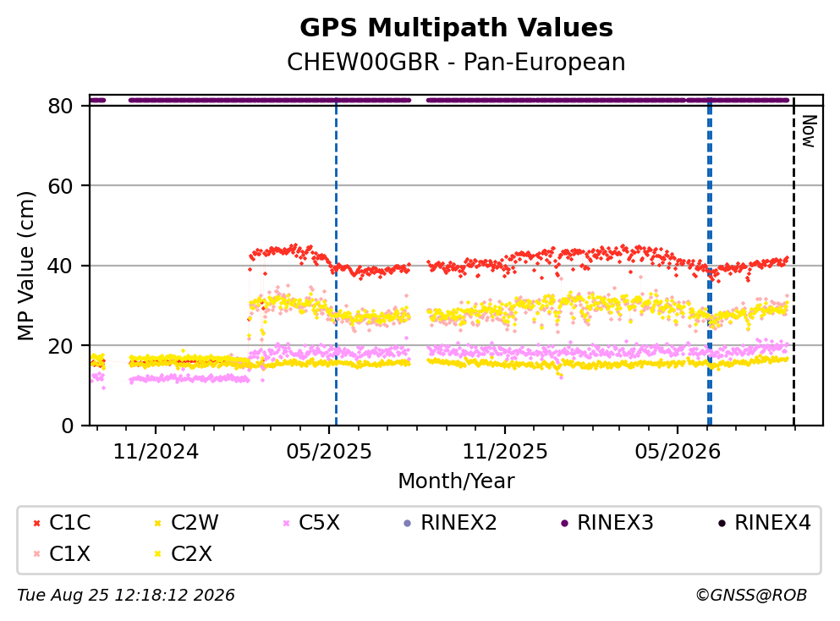Click the RINEX2 legend dot
This screenshot has width=840, height=621.
pyautogui.click(x=407, y=523)
